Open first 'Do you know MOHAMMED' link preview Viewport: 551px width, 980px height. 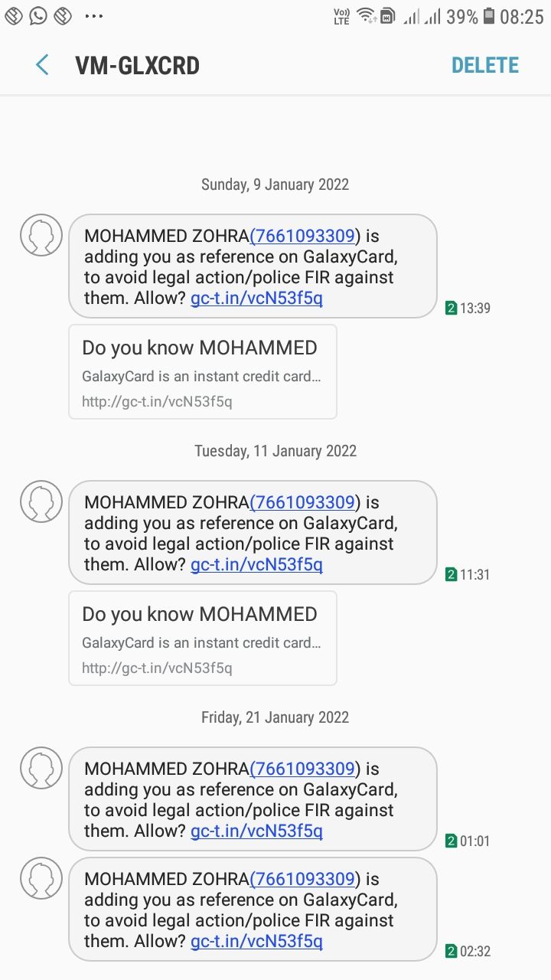point(203,372)
